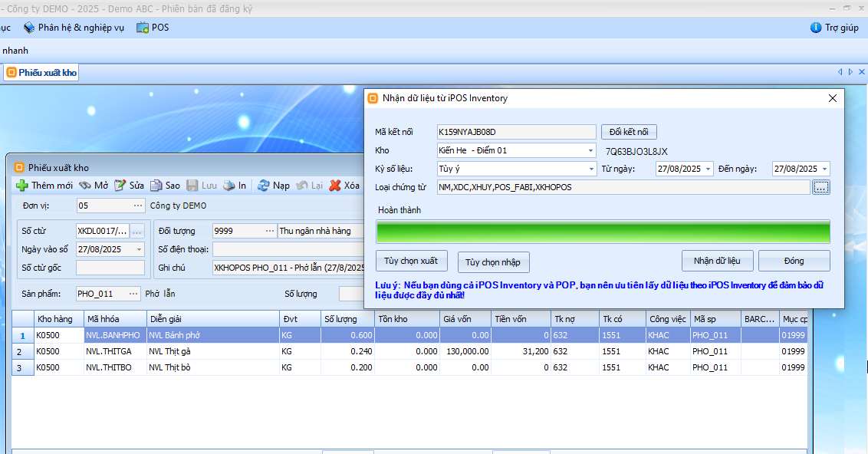Switch to the Phiếu xuất kho tab
868x454 pixels.
[x=41, y=73]
